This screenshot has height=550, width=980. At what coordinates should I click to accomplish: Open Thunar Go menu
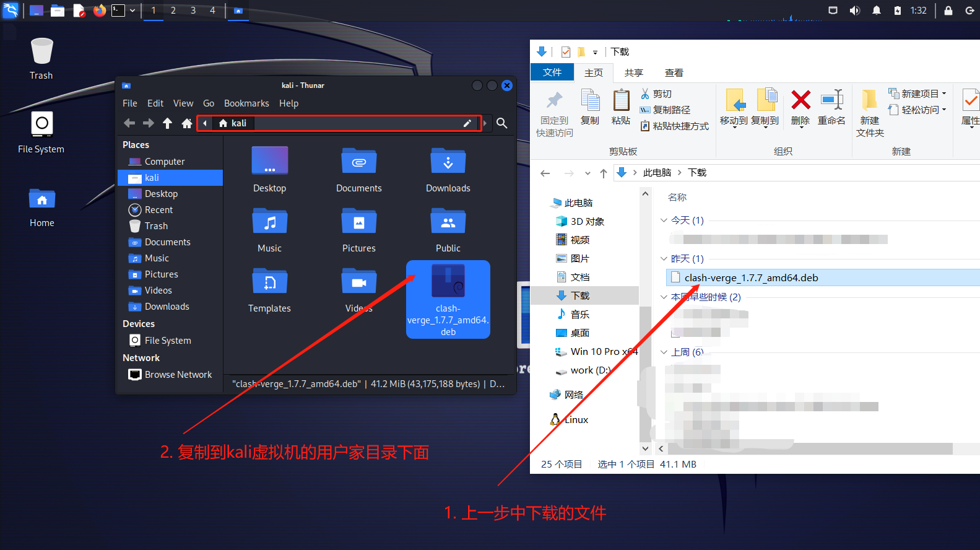[209, 103]
